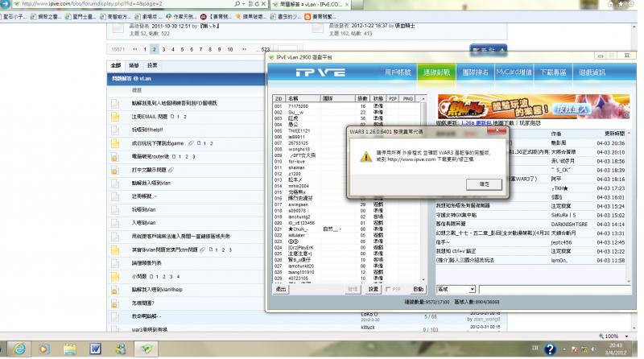644x359 pixels.
Task: Click the blue help question-mark tray icon
Action: point(550,349)
